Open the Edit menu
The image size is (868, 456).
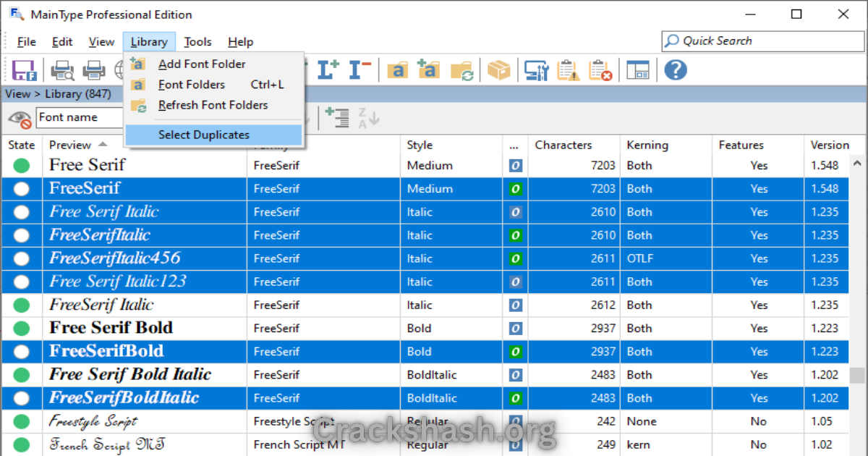(x=62, y=41)
